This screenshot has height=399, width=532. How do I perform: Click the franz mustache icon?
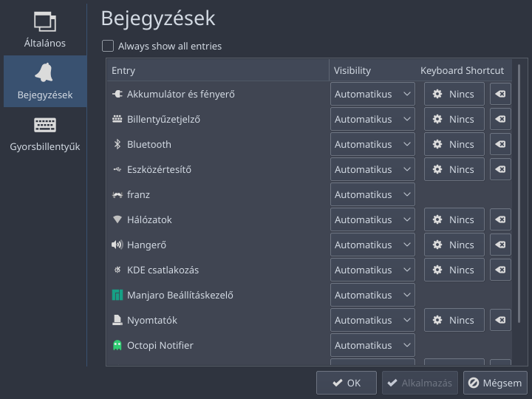coord(117,194)
